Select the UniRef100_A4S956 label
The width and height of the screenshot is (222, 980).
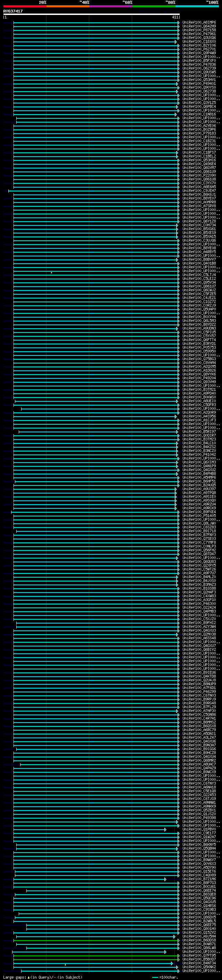tap(199, 416)
